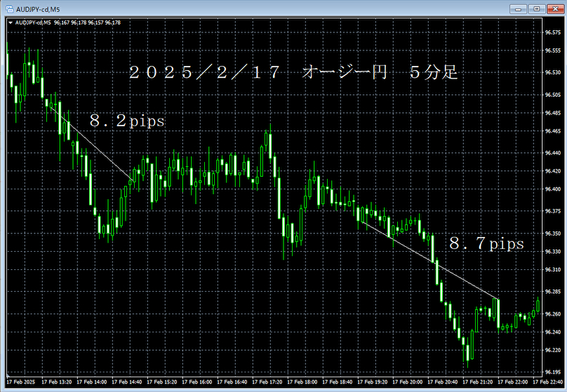Click the 17 Feb 18:40 time axis label
Image resolution: width=567 pixels, height=392 pixels.
click(x=337, y=382)
